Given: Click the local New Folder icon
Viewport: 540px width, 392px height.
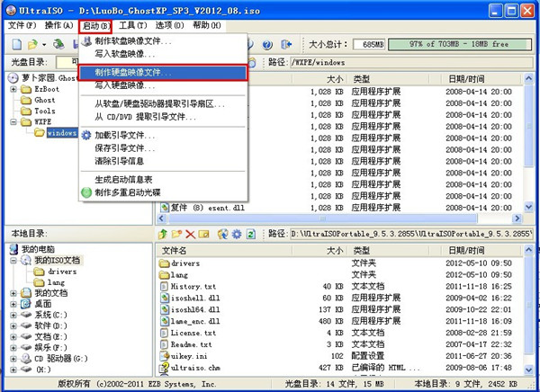Looking at the screenshot, I should pos(176,234).
